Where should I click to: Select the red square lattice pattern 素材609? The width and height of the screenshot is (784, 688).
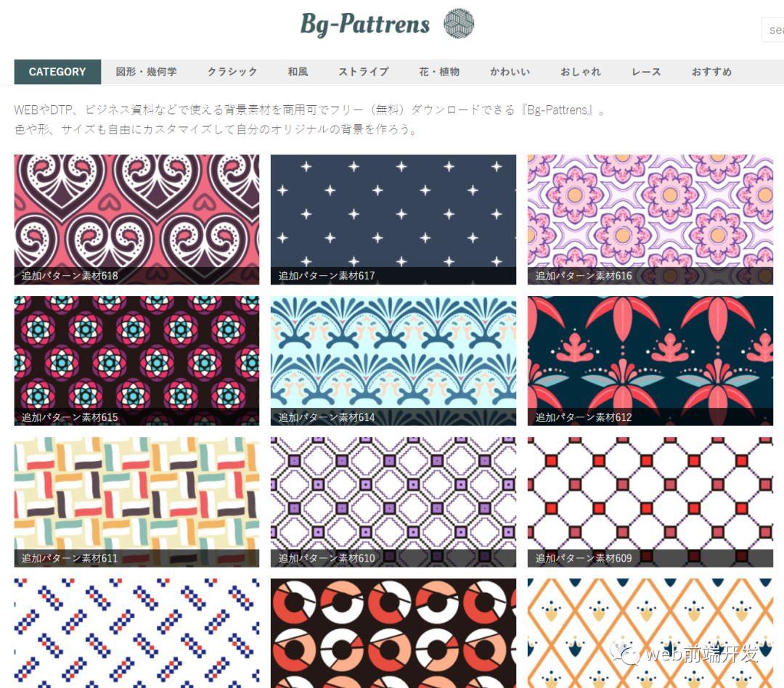pyautogui.click(x=650, y=502)
